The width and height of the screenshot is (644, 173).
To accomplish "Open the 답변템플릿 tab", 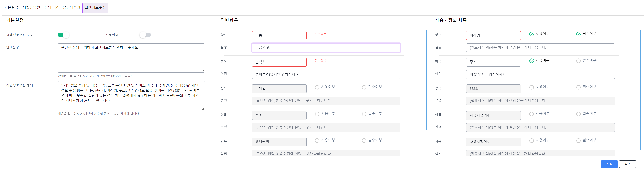I will point(71,7).
